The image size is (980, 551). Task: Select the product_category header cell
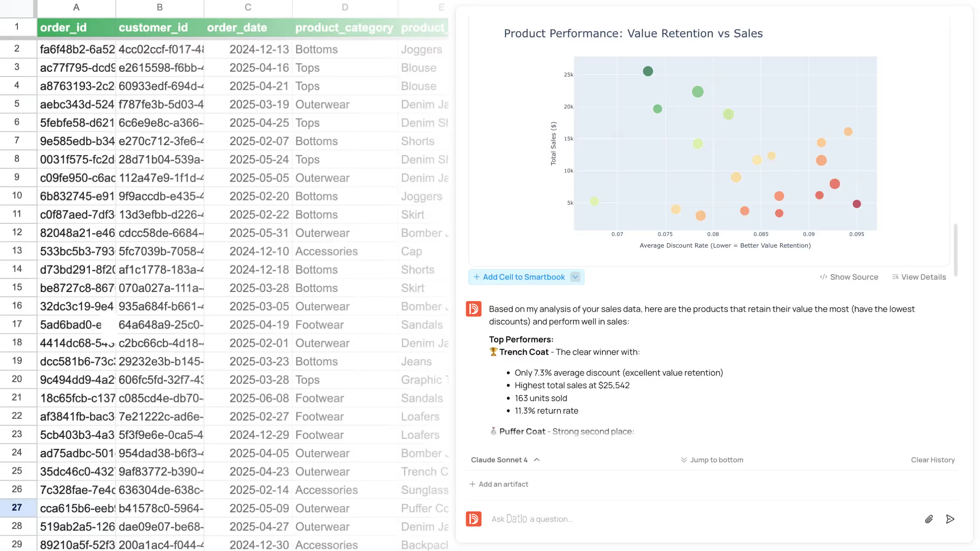point(345,28)
